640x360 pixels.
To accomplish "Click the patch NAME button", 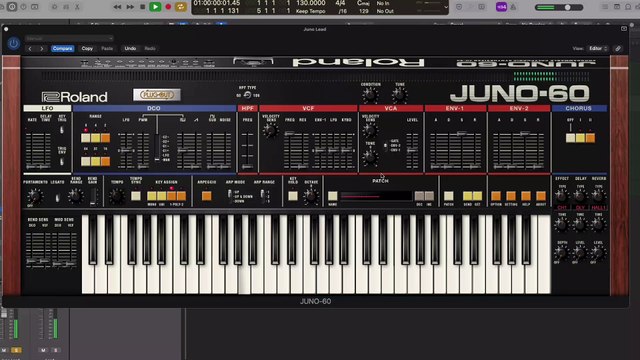I will pyautogui.click(x=333, y=196).
